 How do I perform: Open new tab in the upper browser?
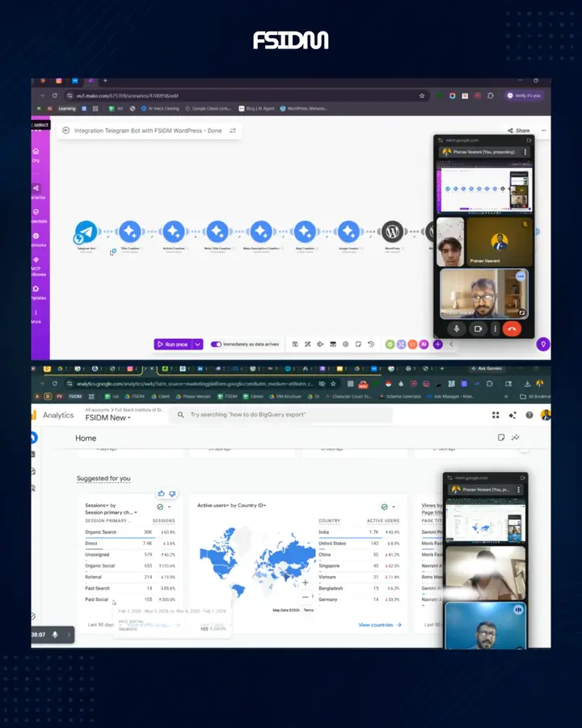pos(105,81)
